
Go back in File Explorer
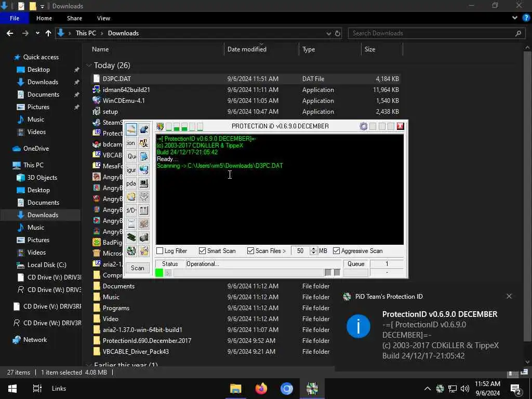click(10, 33)
